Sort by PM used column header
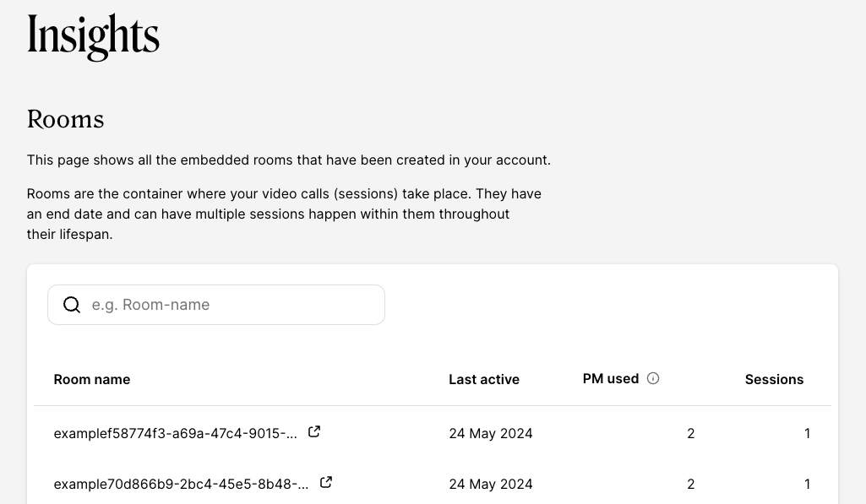 [610, 378]
